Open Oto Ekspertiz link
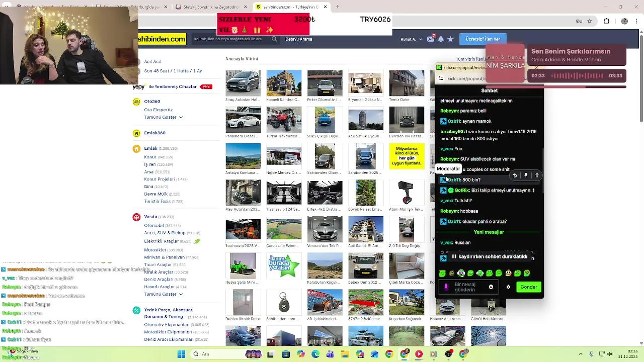 [158, 110]
